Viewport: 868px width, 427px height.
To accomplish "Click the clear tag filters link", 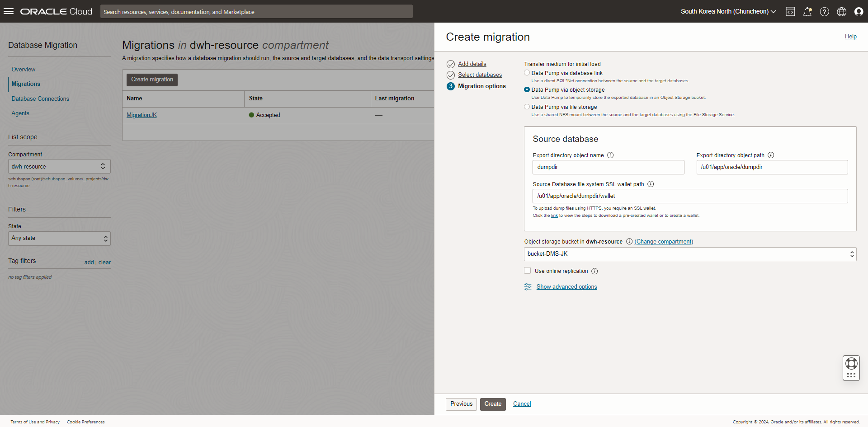I will (104, 263).
